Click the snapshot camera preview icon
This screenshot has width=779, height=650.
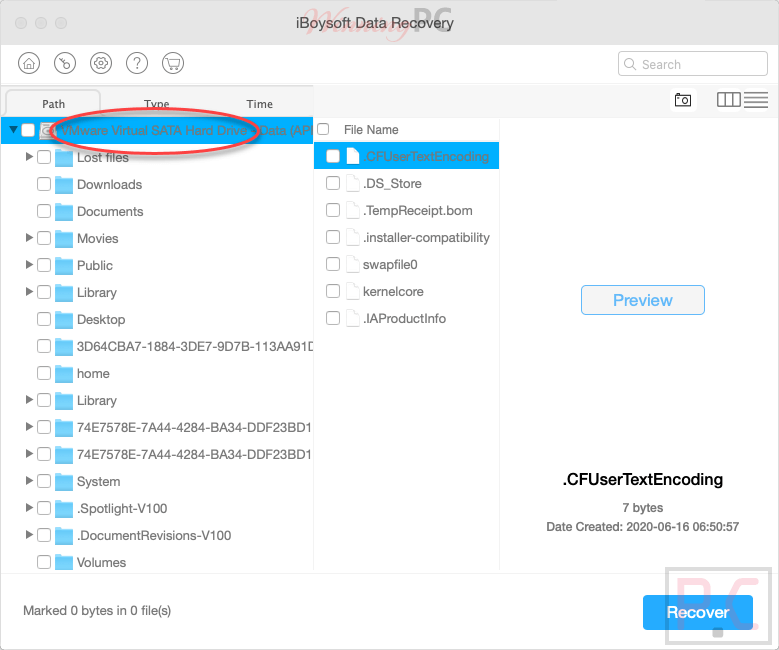pos(683,100)
